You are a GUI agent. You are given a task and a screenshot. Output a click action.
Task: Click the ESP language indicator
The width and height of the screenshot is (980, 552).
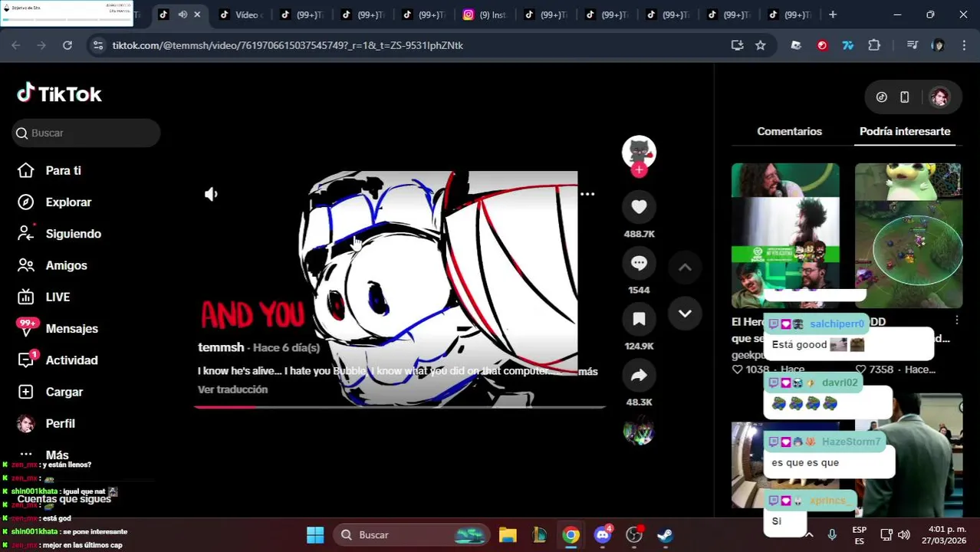click(859, 534)
